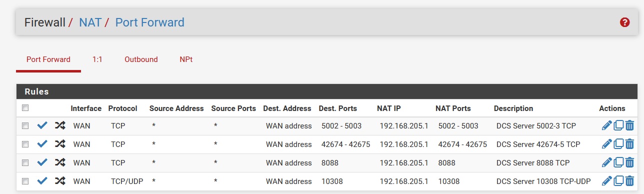Delete the DCS Server 10308 TCP-UDP rule
The height and width of the screenshot is (194, 644).
click(629, 181)
